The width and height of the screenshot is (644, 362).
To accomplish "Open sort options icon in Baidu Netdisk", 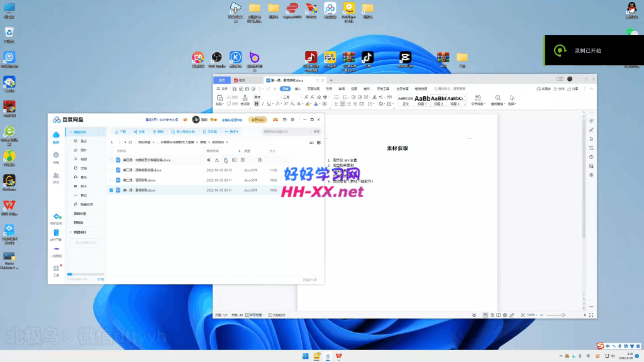I will pyautogui.click(x=311, y=143).
